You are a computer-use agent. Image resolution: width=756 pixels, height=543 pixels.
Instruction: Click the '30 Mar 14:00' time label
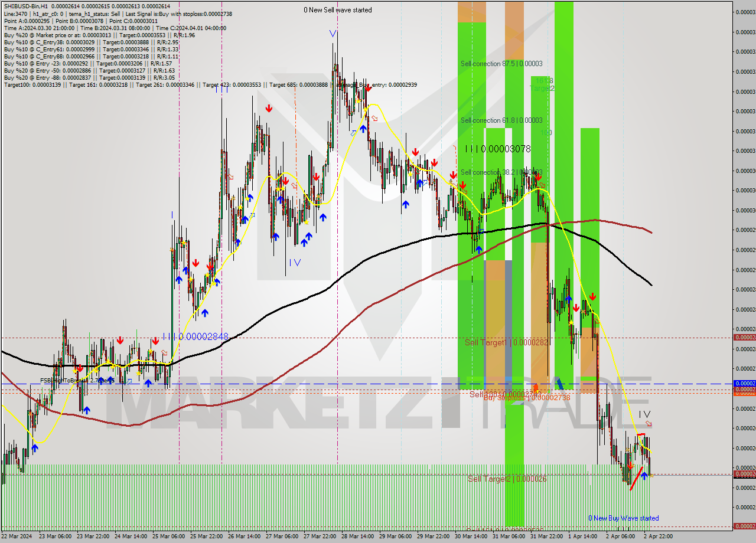pyautogui.click(x=472, y=537)
